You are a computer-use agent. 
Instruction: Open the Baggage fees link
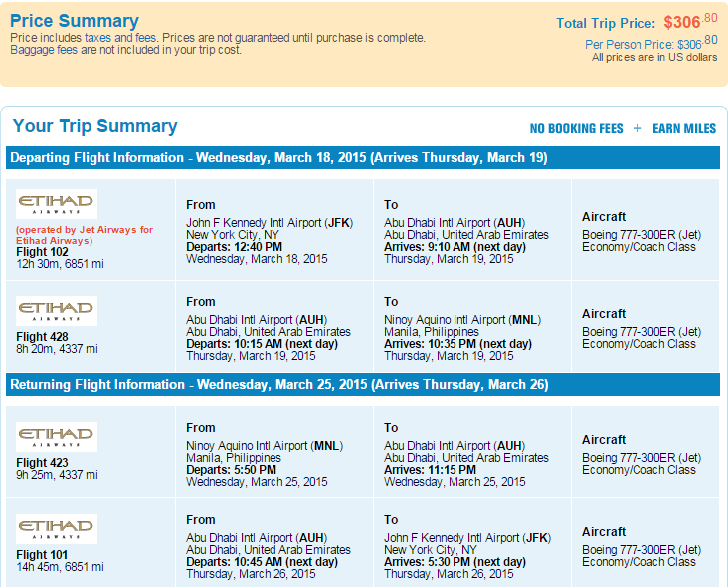pyautogui.click(x=44, y=50)
